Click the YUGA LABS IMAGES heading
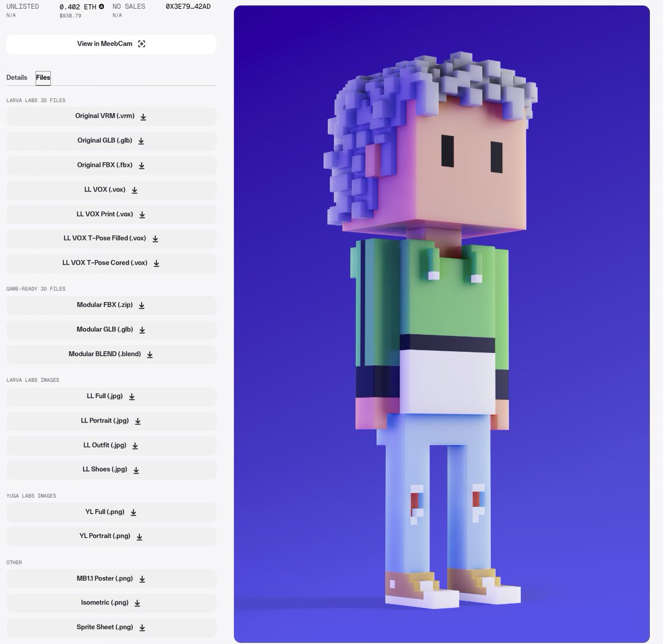Image resolution: width=663 pixels, height=644 pixels. click(x=31, y=496)
